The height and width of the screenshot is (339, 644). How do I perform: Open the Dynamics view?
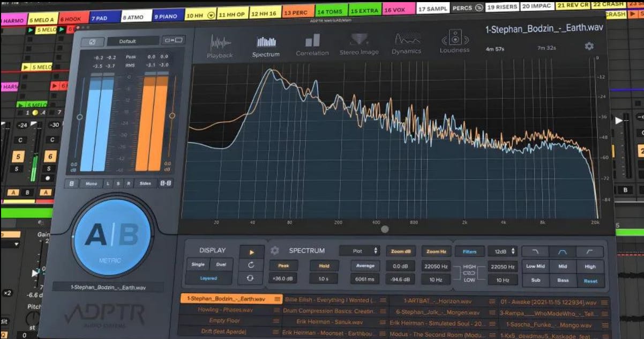[x=407, y=44]
